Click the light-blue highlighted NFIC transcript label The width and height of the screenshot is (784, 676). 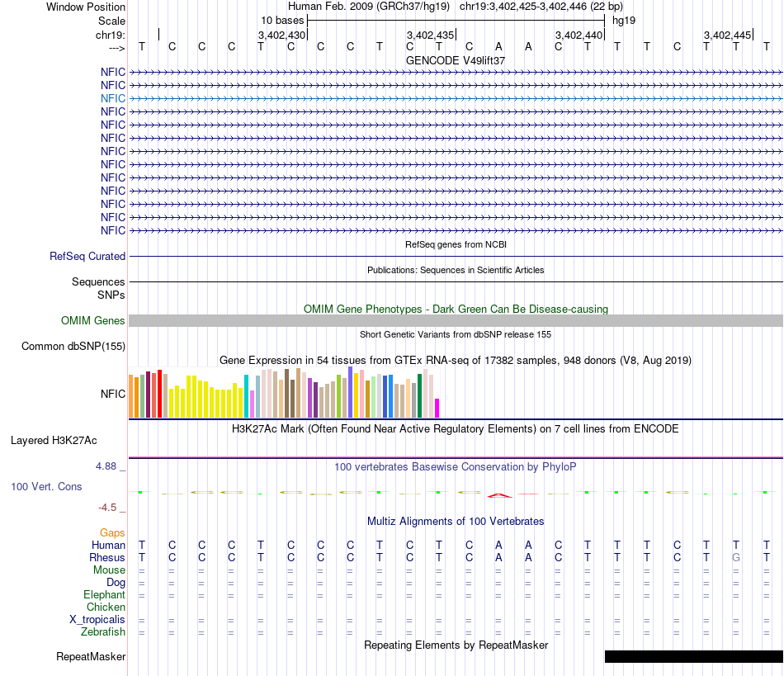[112, 98]
